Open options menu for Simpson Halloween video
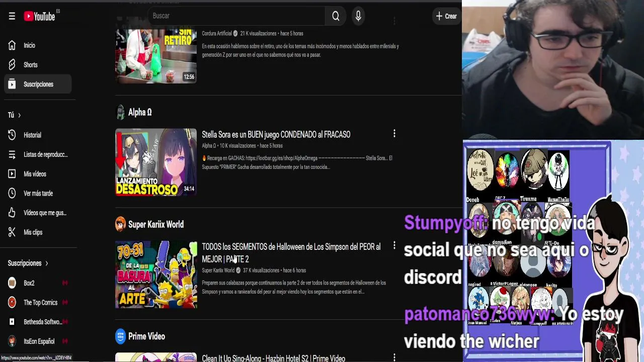 click(394, 246)
